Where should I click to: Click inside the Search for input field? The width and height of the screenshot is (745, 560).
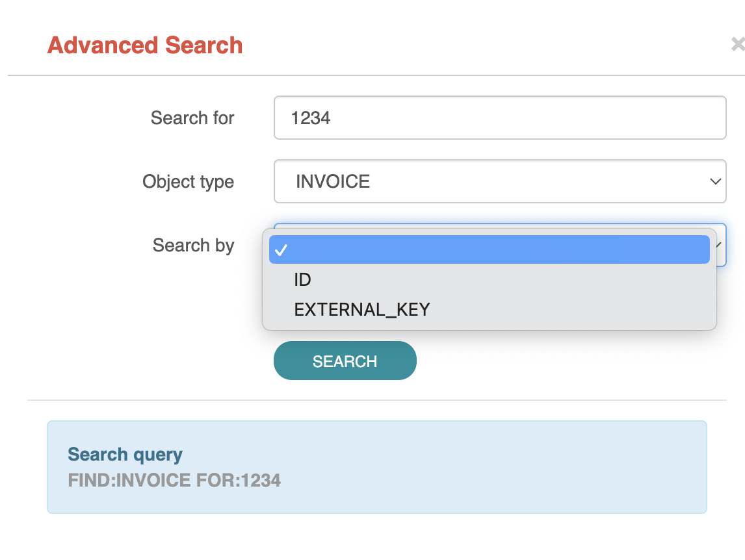click(x=500, y=118)
